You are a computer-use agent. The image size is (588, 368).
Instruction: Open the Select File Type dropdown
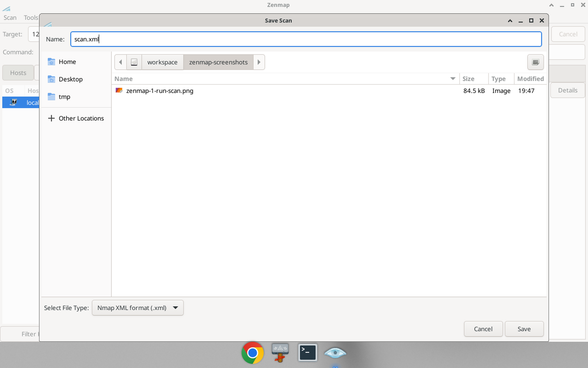[x=138, y=308]
